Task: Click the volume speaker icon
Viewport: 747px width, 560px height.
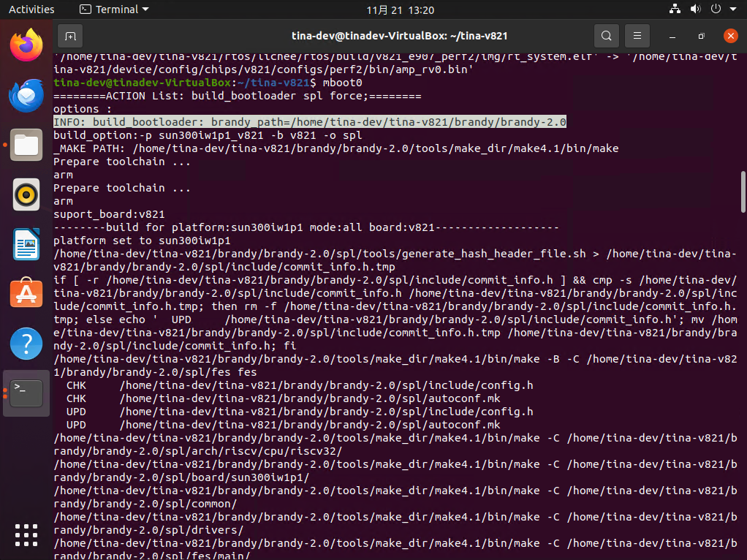Action: 695,10
